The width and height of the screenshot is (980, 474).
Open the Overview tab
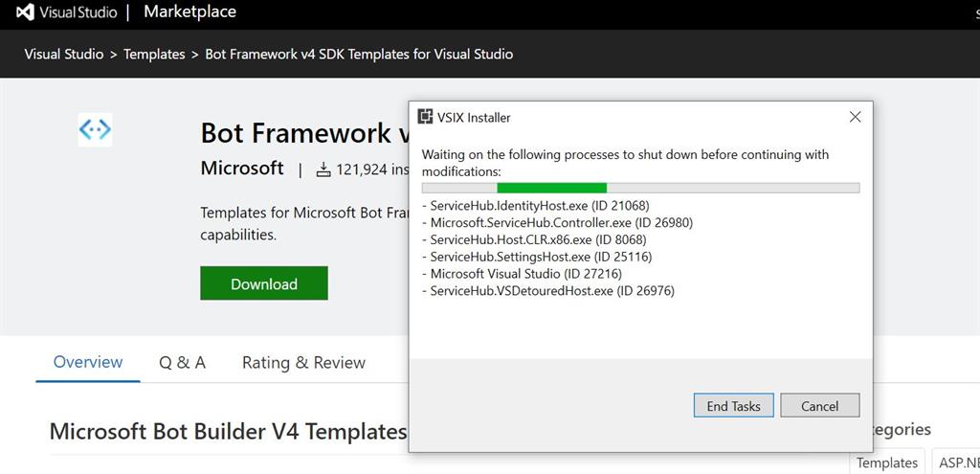(88, 362)
